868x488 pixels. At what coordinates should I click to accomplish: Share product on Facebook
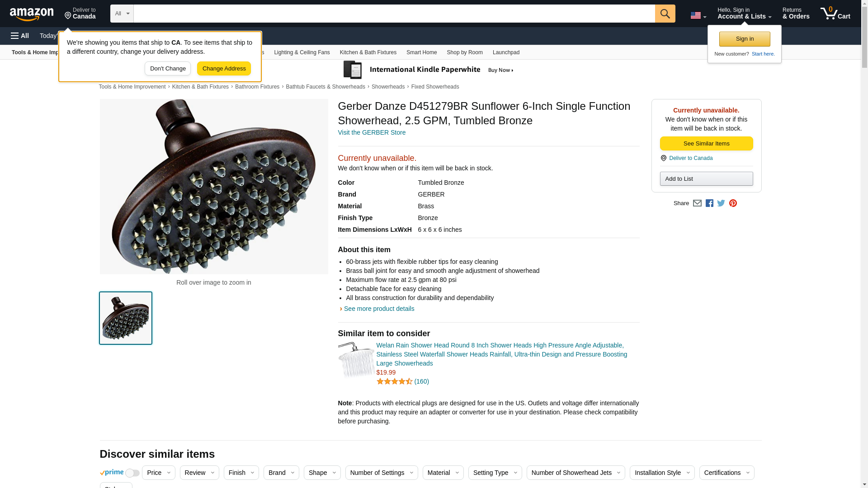(x=709, y=203)
